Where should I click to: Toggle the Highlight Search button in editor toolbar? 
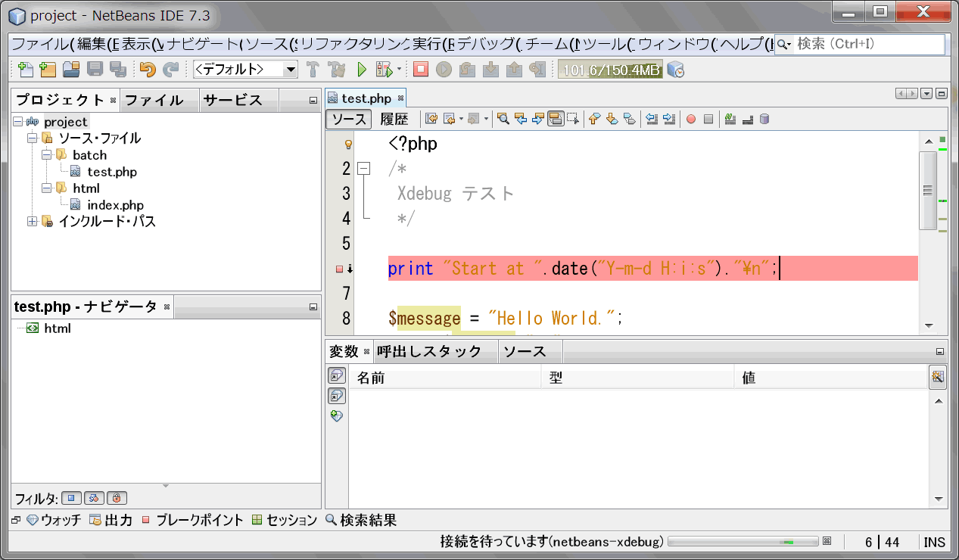pos(556,119)
